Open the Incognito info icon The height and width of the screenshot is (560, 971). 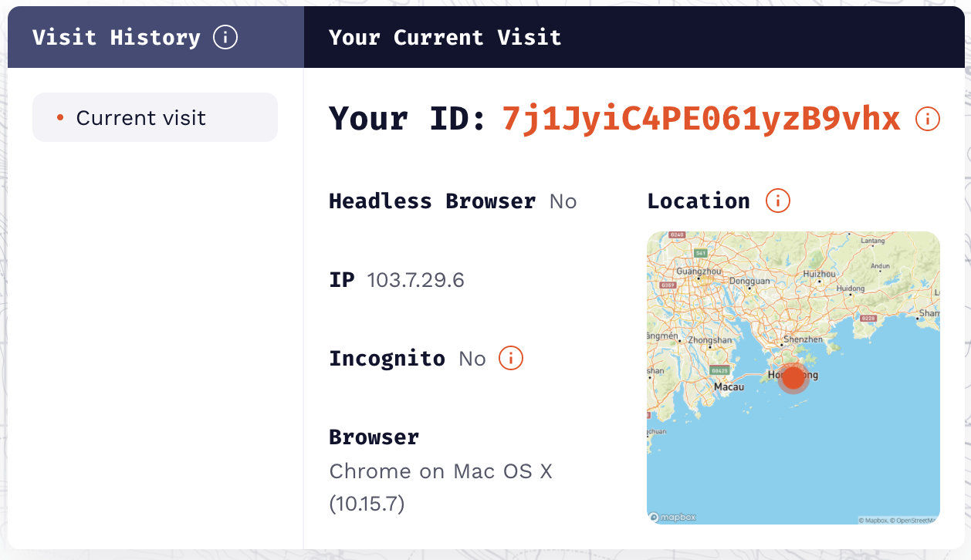[511, 358]
